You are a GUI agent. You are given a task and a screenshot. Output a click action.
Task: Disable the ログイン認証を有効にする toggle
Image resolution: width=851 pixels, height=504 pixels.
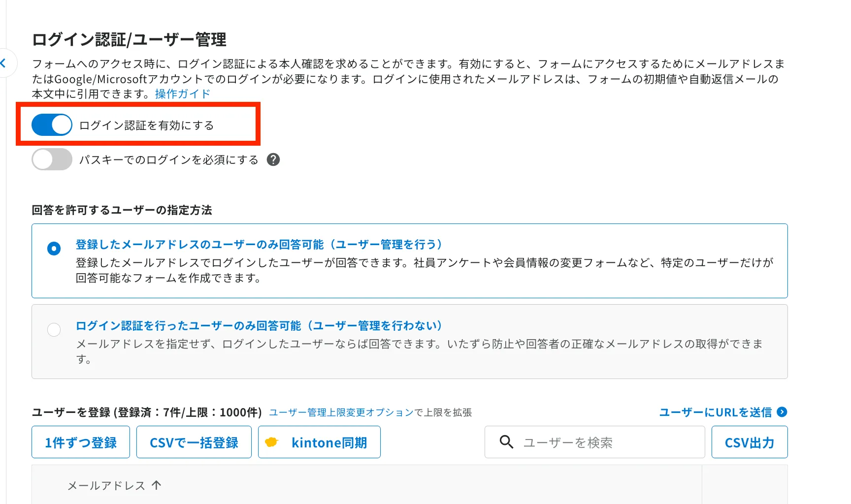pyautogui.click(x=52, y=125)
